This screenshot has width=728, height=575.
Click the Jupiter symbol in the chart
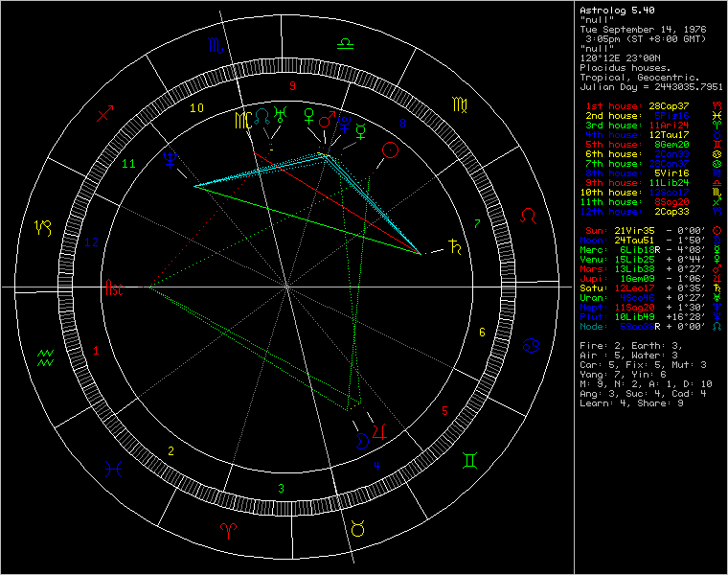[x=379, y=432]
